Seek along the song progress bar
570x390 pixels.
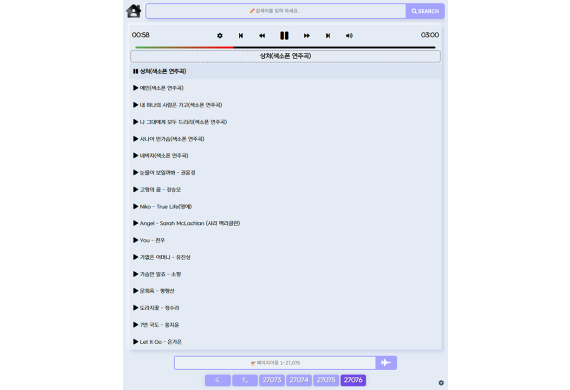coord(285,47)
